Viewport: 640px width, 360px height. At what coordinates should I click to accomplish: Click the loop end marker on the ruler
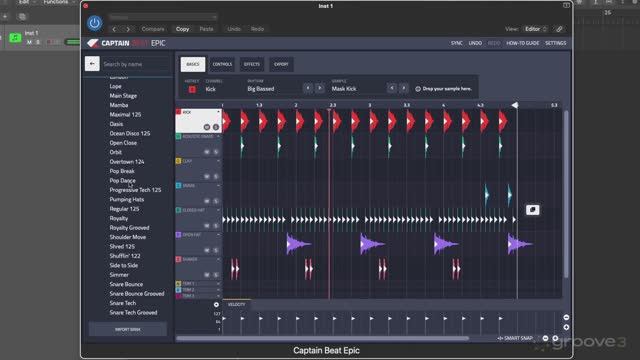pos(515,105)
